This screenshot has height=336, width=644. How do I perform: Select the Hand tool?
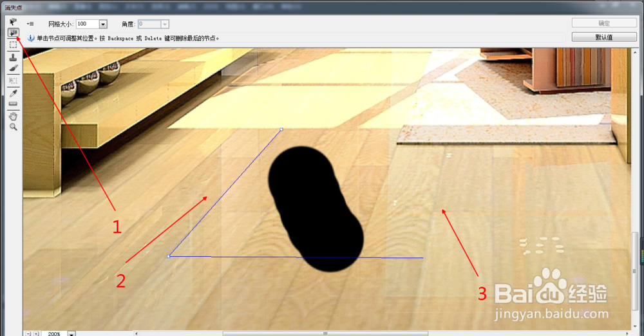point(13,117)
